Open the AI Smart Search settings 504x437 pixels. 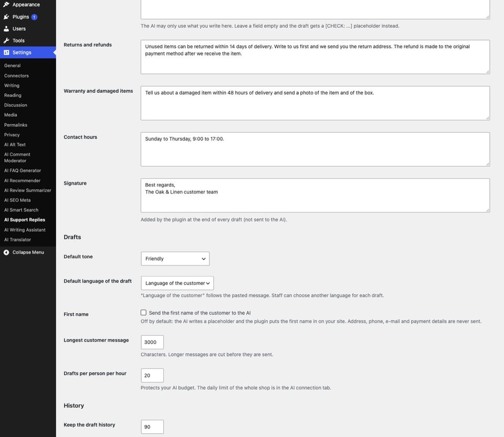click(x=21, y=210)
